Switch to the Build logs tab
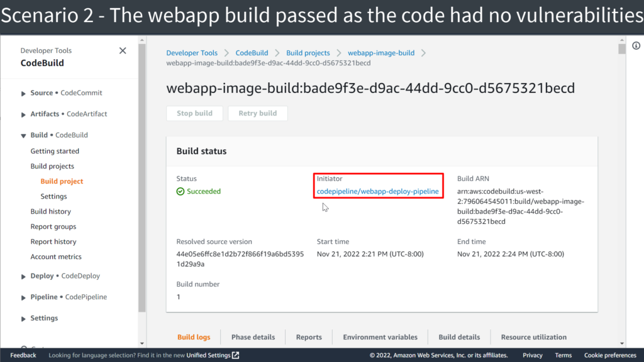 [x=194, y=337]
